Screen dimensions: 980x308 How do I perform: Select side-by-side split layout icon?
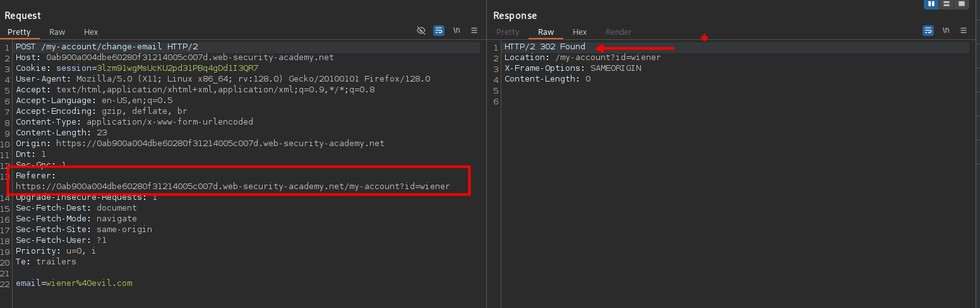(931, 4)
